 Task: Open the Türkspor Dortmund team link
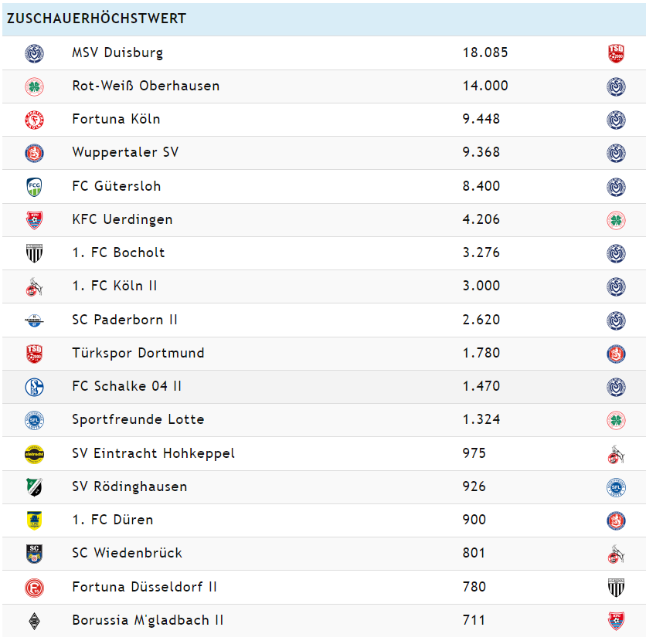(x=138, y=353)
